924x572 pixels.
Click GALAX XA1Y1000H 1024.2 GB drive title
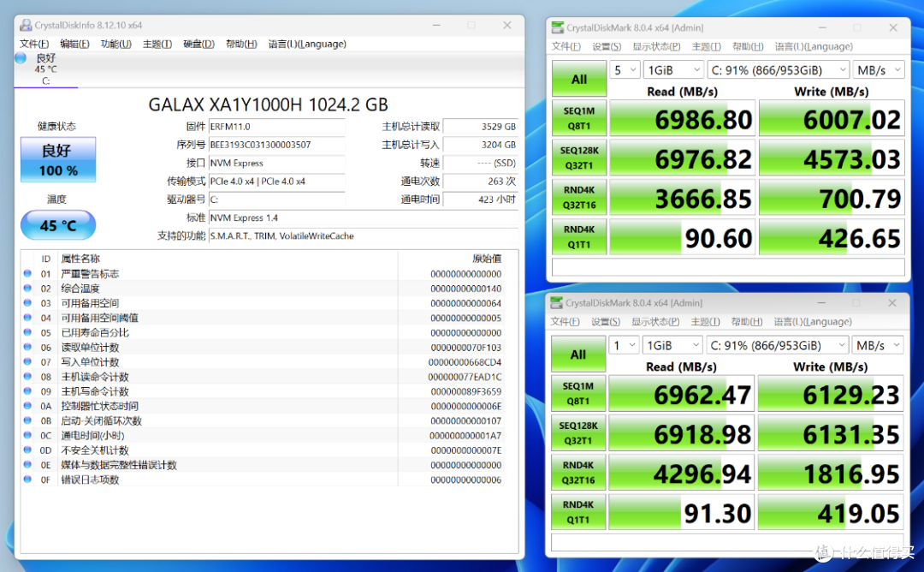click(x=268, y=105)
